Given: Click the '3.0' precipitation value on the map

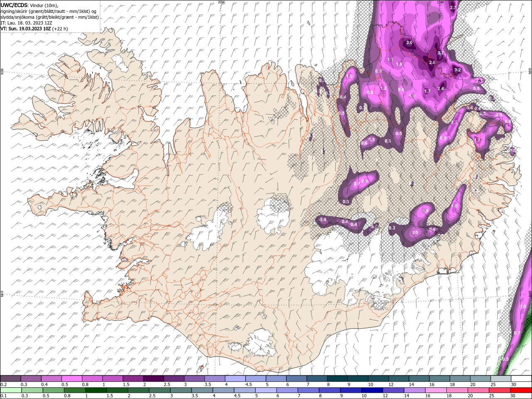Looking at the screenshot, I should tap(409, 42).
